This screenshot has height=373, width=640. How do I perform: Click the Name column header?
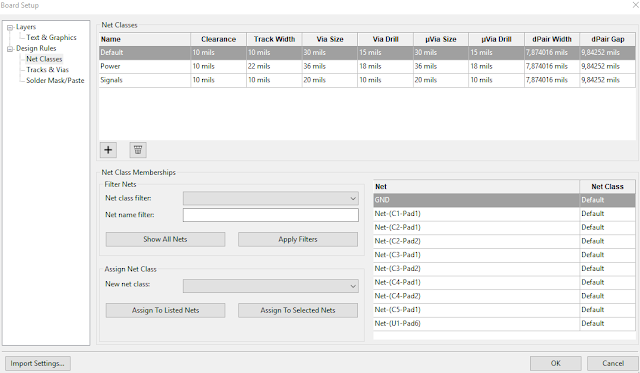click(145, 39)
